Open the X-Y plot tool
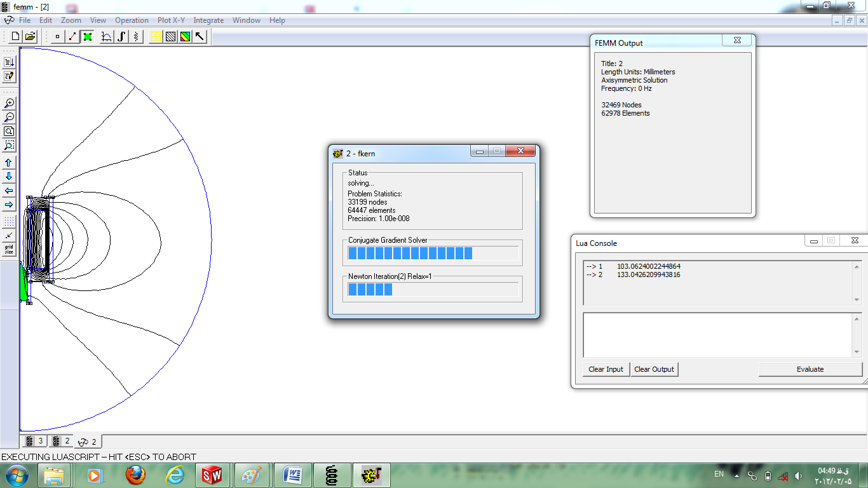The height and width of the screenshot is (488, 868). coord(107,37)
